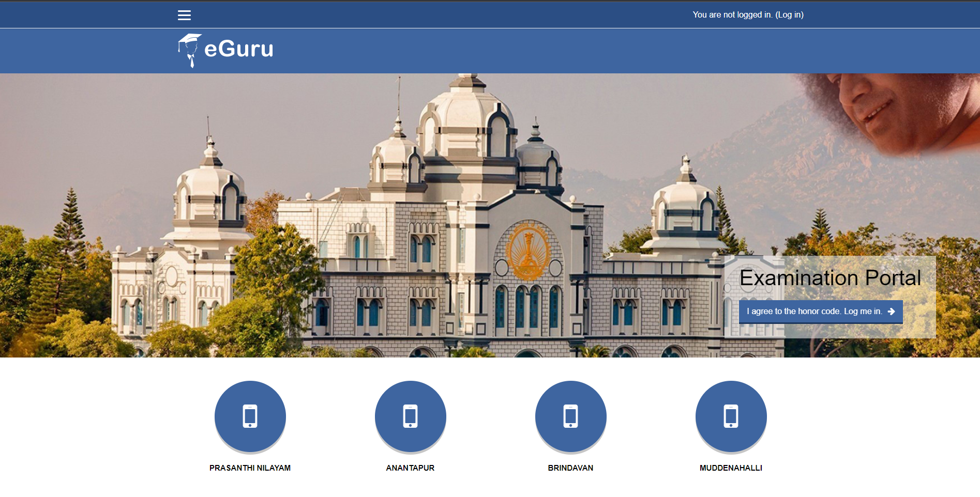Image resolution: width=980 pixels, height=497 pixels.
Task: Open the Brindavan campus mobile icon
Action: [571, 416]
